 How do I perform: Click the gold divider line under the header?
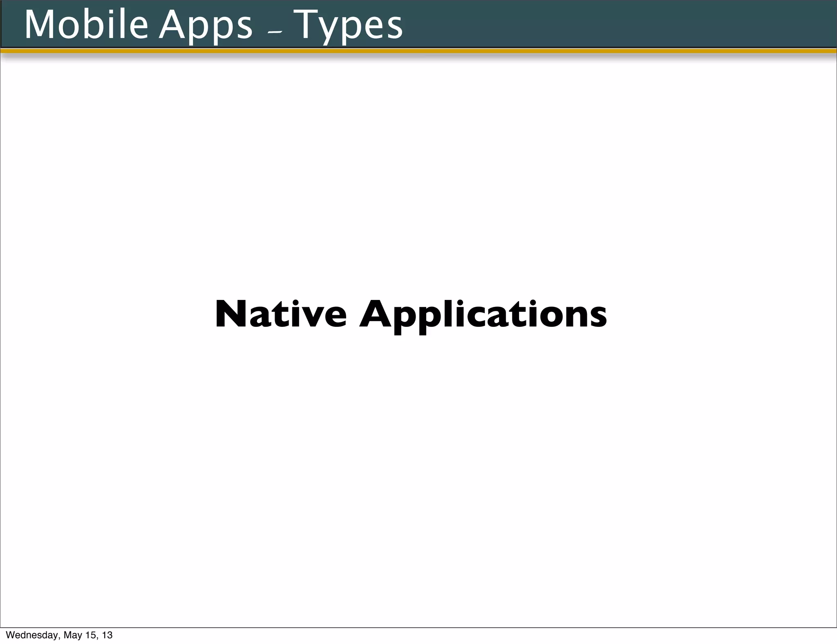click(x=418, y=51)
